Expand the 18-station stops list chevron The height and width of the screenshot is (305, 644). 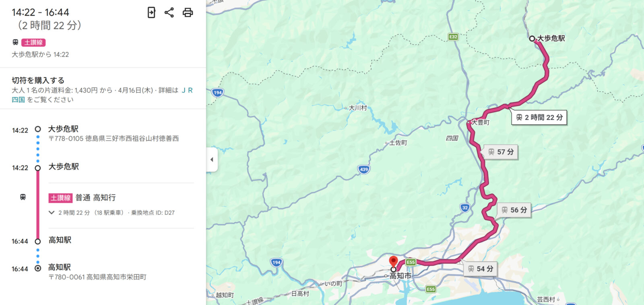(x=52, y=213)
